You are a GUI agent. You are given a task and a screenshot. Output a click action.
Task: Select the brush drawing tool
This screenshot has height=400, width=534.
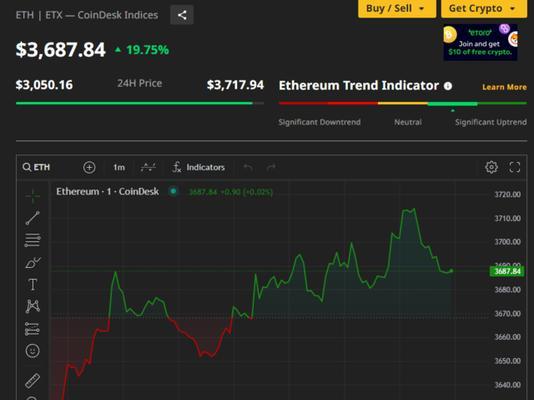pos(33,262)
